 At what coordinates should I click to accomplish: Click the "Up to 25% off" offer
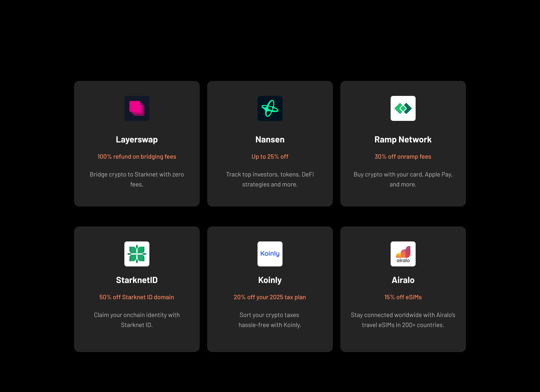point(270,157)
